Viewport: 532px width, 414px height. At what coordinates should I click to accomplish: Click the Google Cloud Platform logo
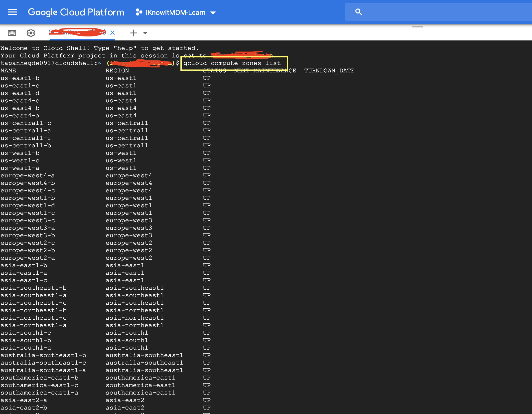point(76,12)
